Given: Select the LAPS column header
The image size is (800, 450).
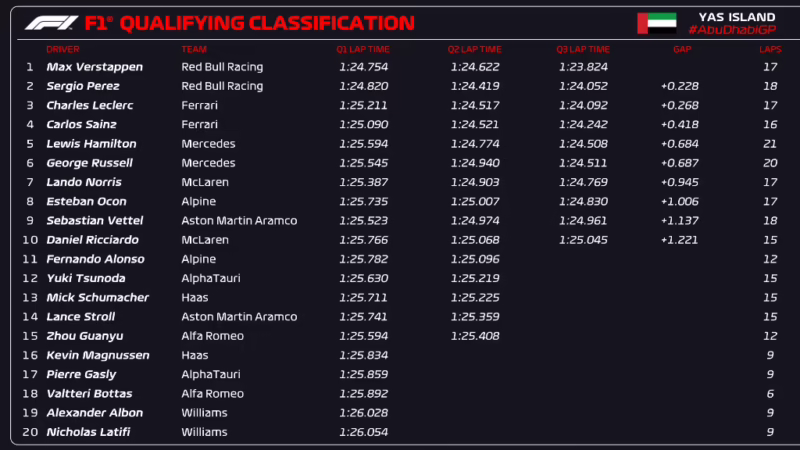Looking at the screenshot, I should point(771,48).
